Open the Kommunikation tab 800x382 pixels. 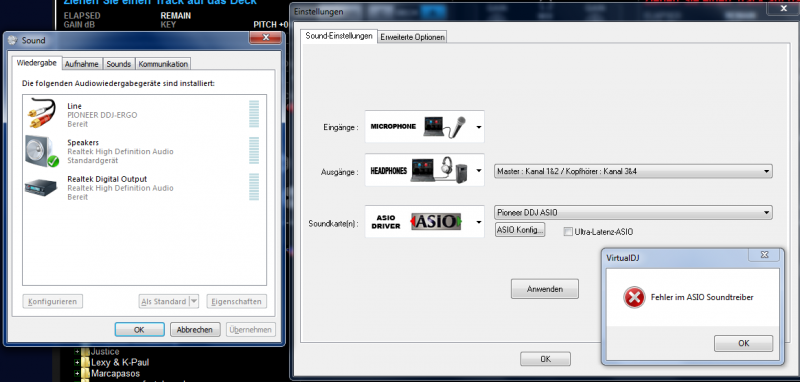point(163,64)
